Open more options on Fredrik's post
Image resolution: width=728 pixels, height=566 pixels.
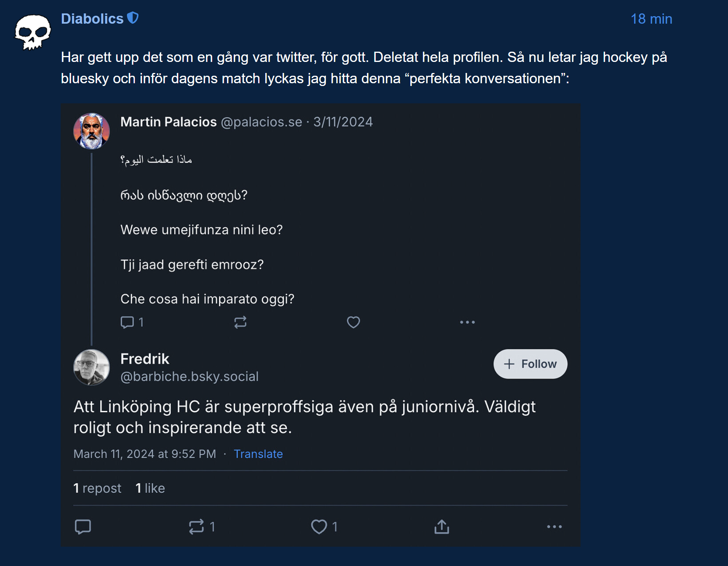tap(554, 527)
